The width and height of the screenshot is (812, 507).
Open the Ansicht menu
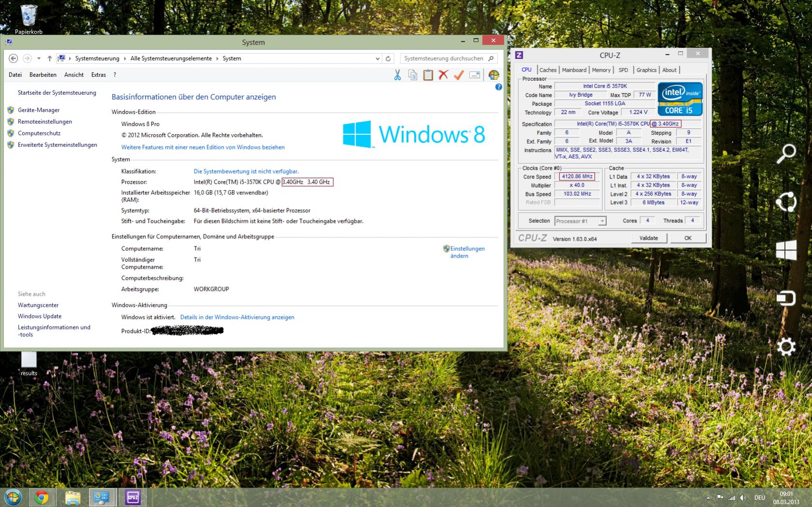(x=74, y=75)
